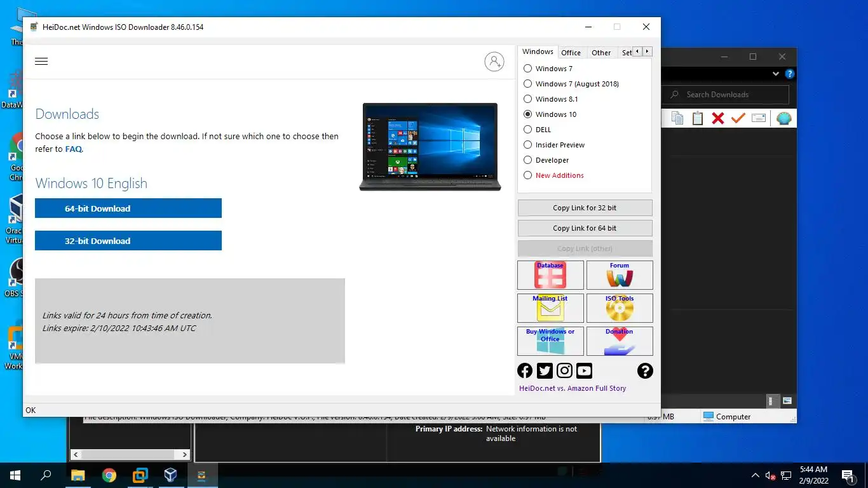Select the Developer radio option
Image resolution: width=868 pixels, height=488 pixels.
[x=546, y=160]
